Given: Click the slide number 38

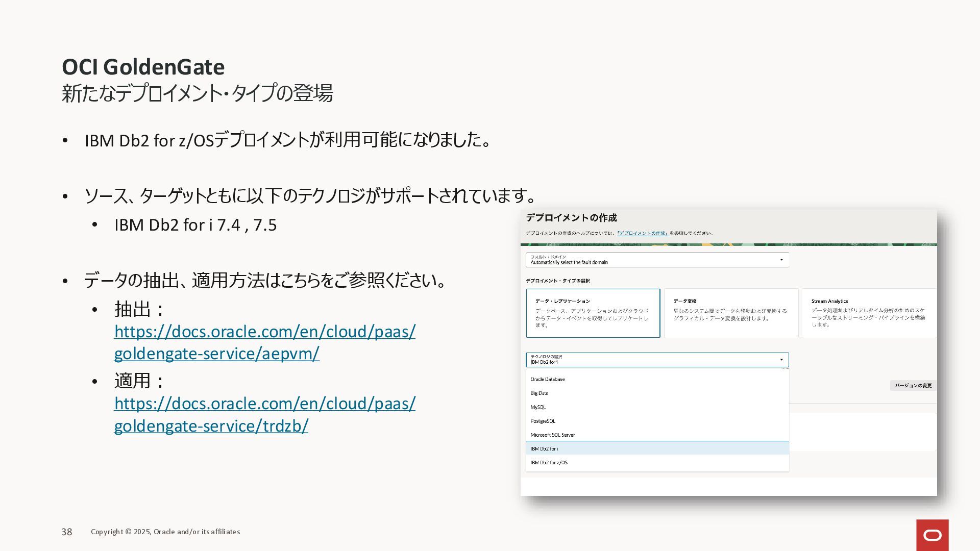Looking at the screenshot, I should [67, 532].
